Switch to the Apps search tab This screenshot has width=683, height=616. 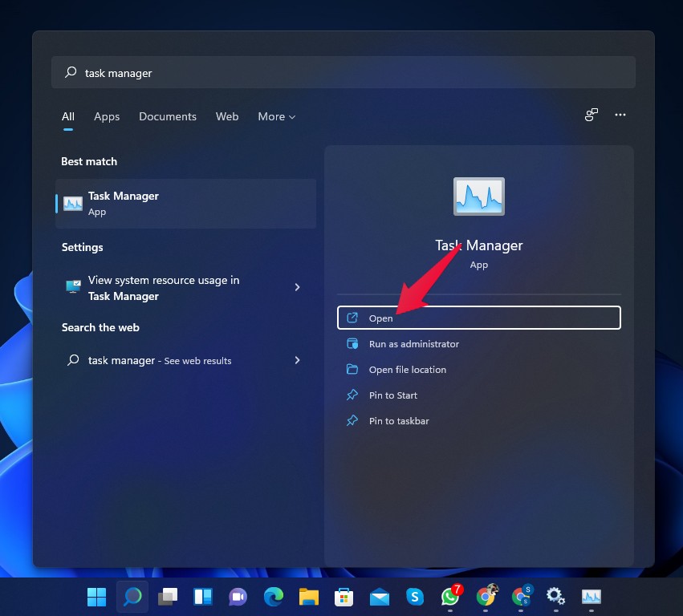point(107,116)
